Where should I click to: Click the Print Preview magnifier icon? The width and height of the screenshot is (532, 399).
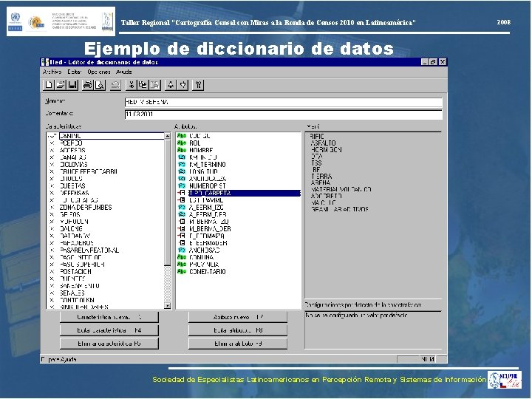(x=100, y=85)
